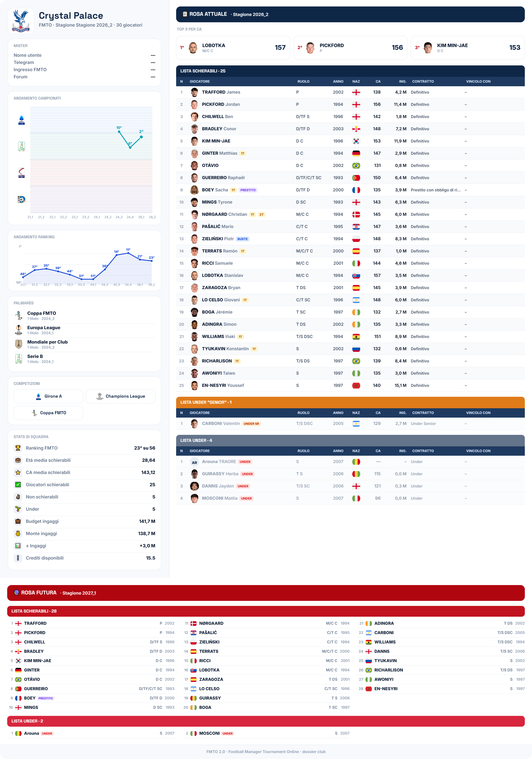The width and height of the screenshot is (532, 759).
Task: Click the Rosa Attuale clipboard icon
Action: pyautogui.click(x=185, y=14)
